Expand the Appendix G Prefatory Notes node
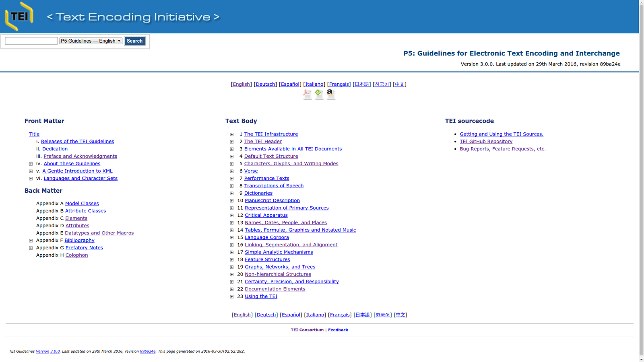Image resolution: width=644 pixels, height=362 pixels. coord(31,248)
